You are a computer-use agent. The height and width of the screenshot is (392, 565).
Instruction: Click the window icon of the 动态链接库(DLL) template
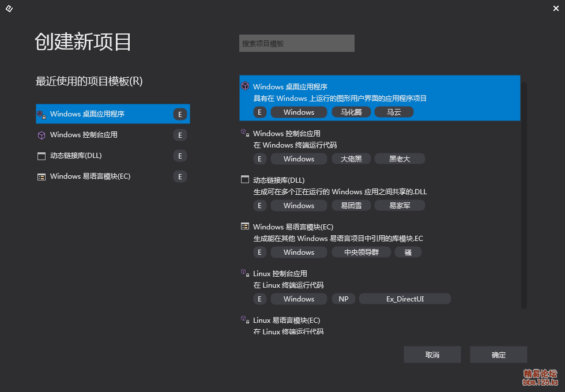[245, 179]
